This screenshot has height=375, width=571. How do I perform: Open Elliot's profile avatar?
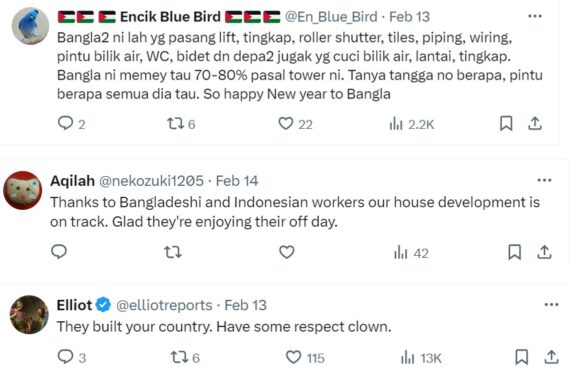pyautogui.click(x=29, y=315)
